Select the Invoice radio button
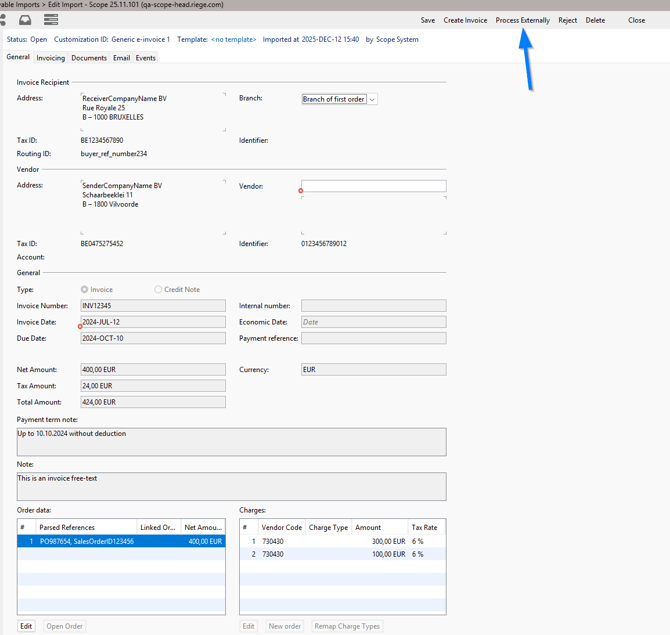The height and width of the screenshot is (635, 670). [84, 290]
